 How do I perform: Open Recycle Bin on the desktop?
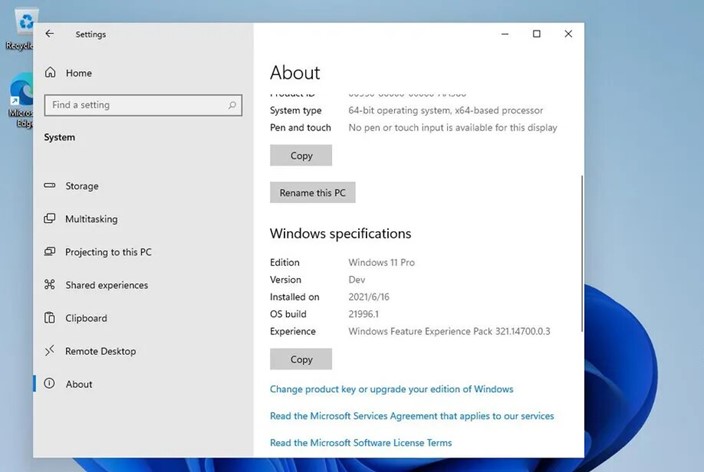[22, 29]
